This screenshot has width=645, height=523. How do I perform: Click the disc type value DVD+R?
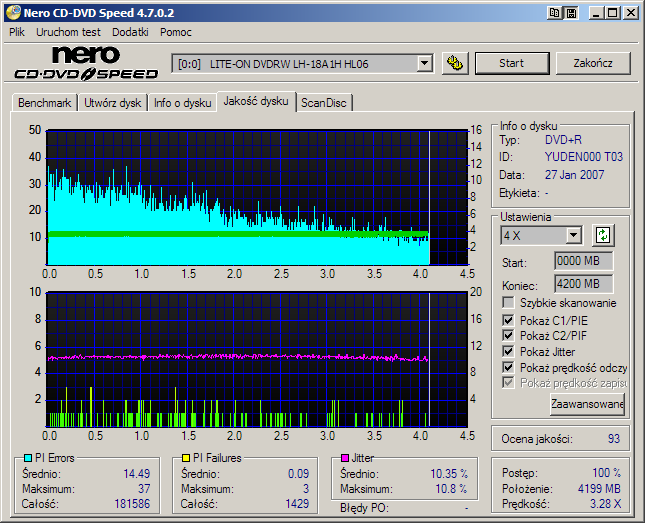[x=564, y=140]
